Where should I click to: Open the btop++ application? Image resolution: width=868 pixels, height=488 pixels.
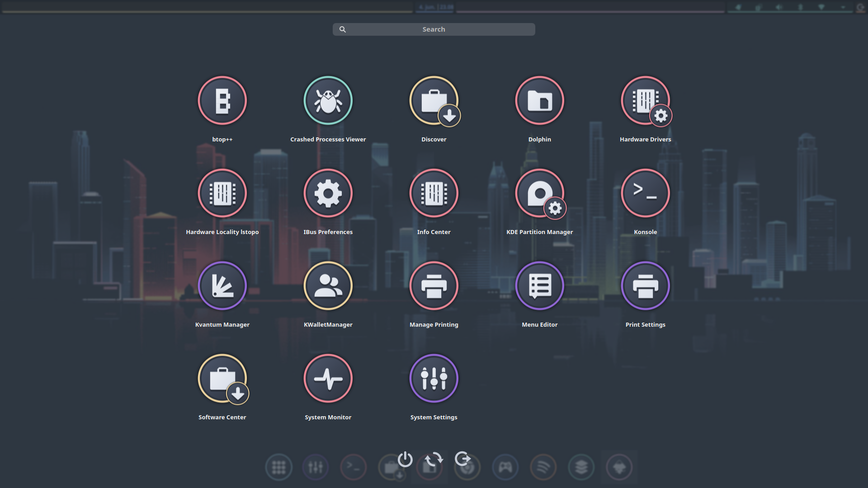pyautogui.click(x=222, y=101)
